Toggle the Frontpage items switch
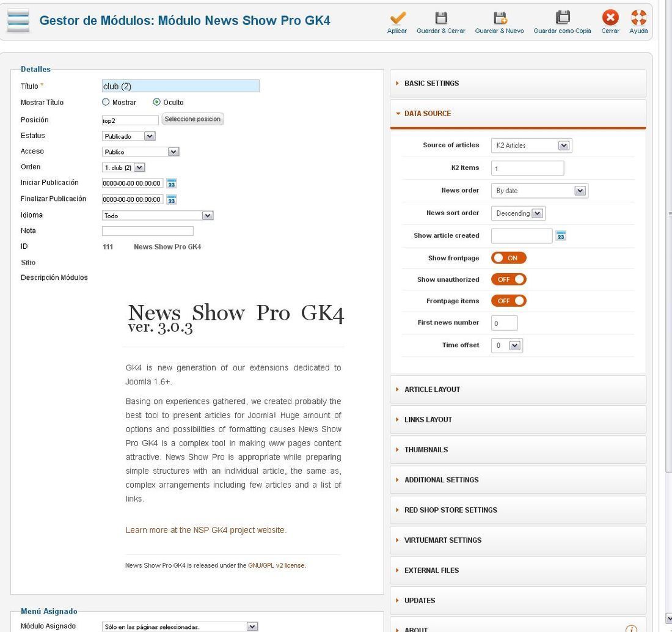This screenshot has width=672, height=632. [509, 301]
